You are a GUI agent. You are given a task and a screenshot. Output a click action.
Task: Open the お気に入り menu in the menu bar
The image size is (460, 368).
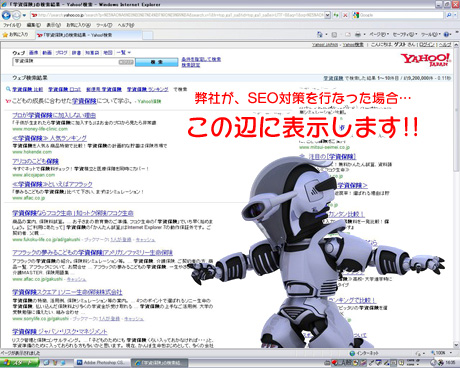(78, 25)
